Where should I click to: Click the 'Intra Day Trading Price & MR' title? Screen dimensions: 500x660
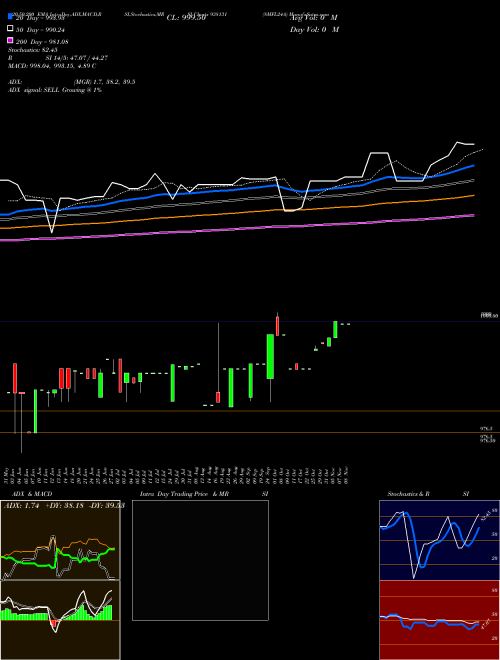tap(184, 494)
